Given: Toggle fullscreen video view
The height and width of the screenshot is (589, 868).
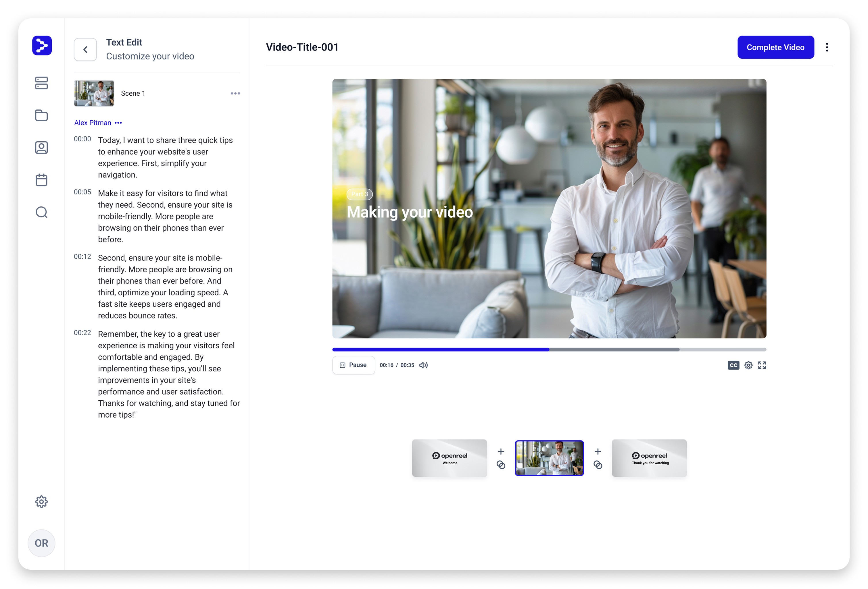Looking at the screenshot, I should (x=762, y=365).
